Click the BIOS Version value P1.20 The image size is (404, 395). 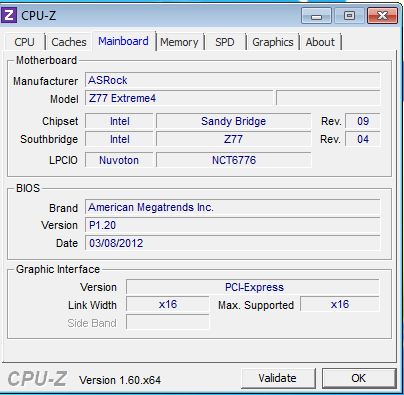coord(233,225)
